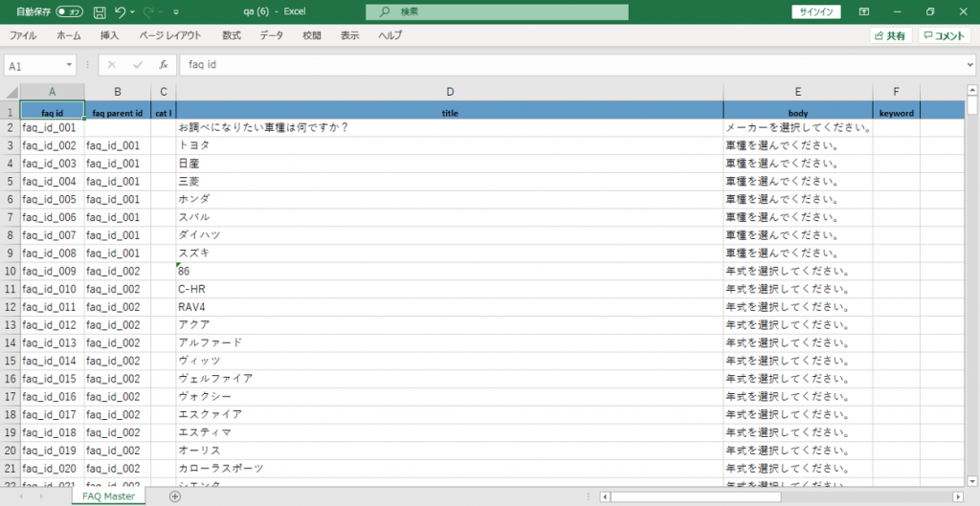Click the formula bar Enter checkmark icon
This screenshot has width=980, height=506.
[138, 64]
